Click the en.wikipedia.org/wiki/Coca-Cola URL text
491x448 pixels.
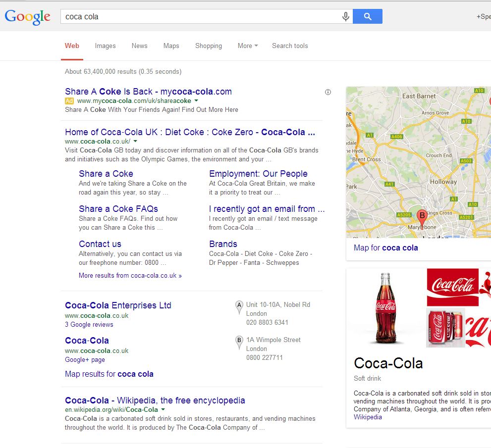click(111, 409)
